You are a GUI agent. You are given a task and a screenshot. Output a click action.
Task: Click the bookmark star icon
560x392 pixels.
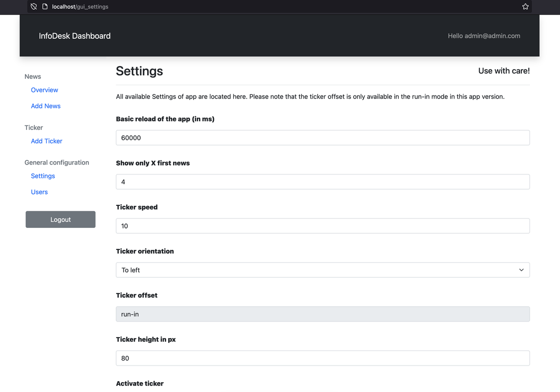click(x=525, y=7)
